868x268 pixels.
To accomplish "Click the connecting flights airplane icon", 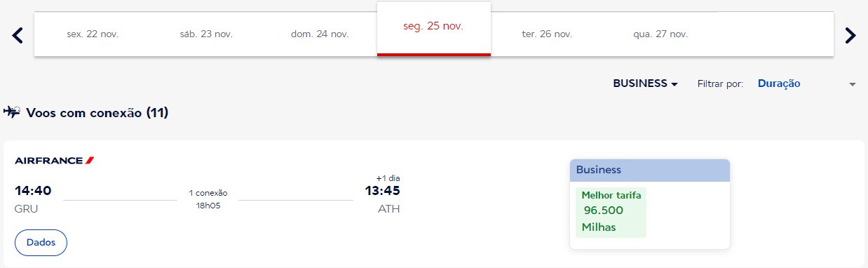I will pos(11,112).
